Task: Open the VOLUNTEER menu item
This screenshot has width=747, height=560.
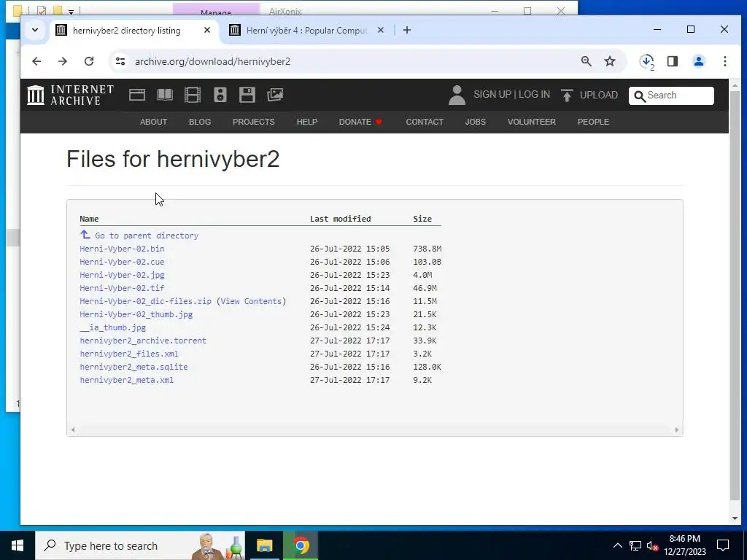Action: [x=532, y=122]
